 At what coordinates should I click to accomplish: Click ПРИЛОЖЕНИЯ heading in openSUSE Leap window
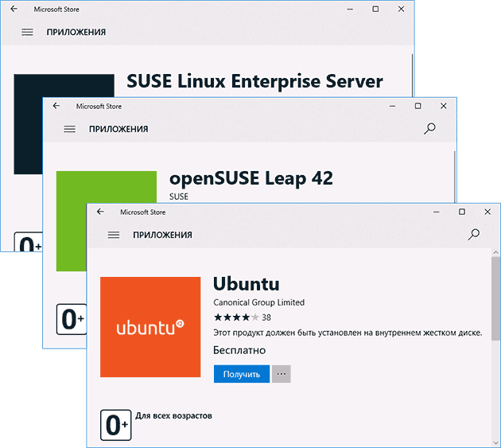point(118,129)
